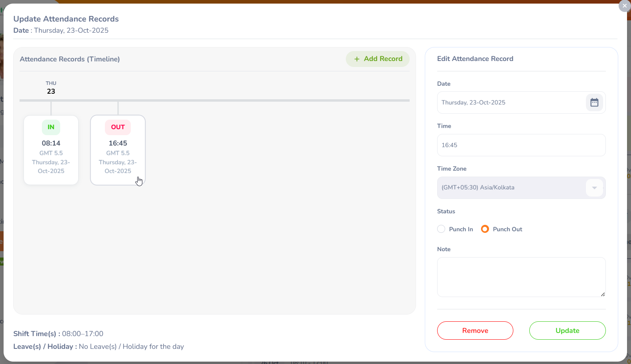Open the calendar date picker icon
Viewport: 631px width, 364px height.
pyautogui.click(x=594, y=102)
